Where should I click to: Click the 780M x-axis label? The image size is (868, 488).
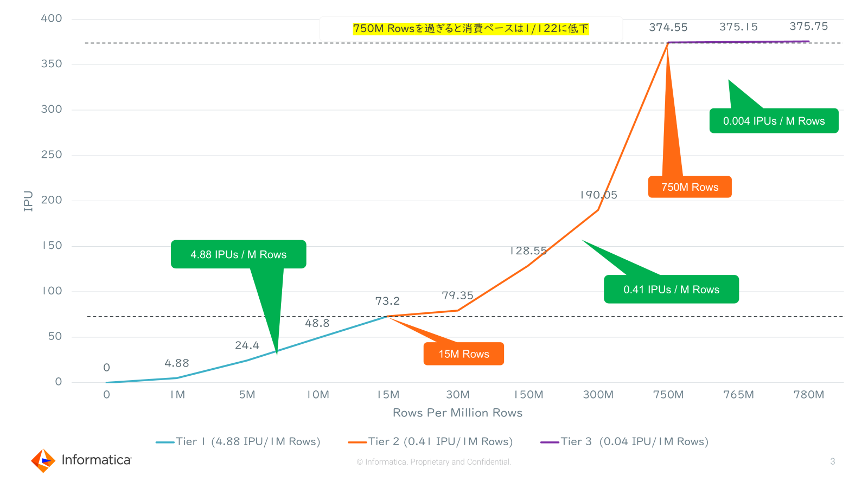pos(808,395)
